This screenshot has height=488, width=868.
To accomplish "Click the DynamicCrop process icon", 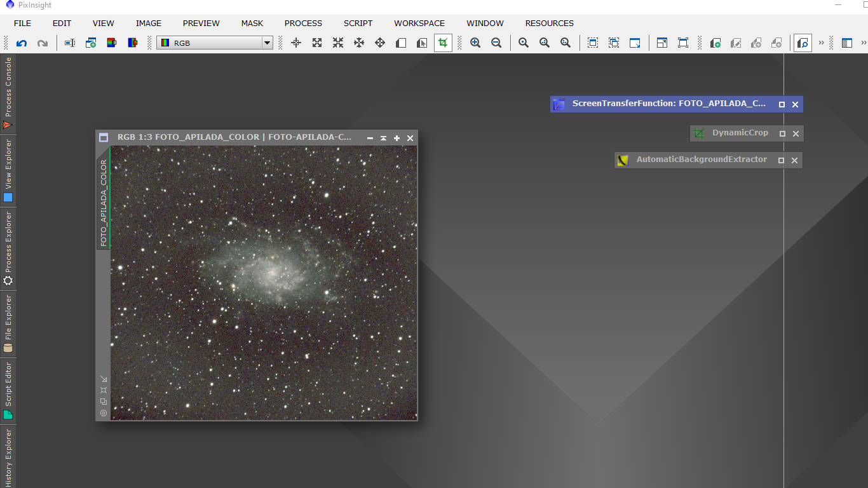I will (x=699, y=133).
